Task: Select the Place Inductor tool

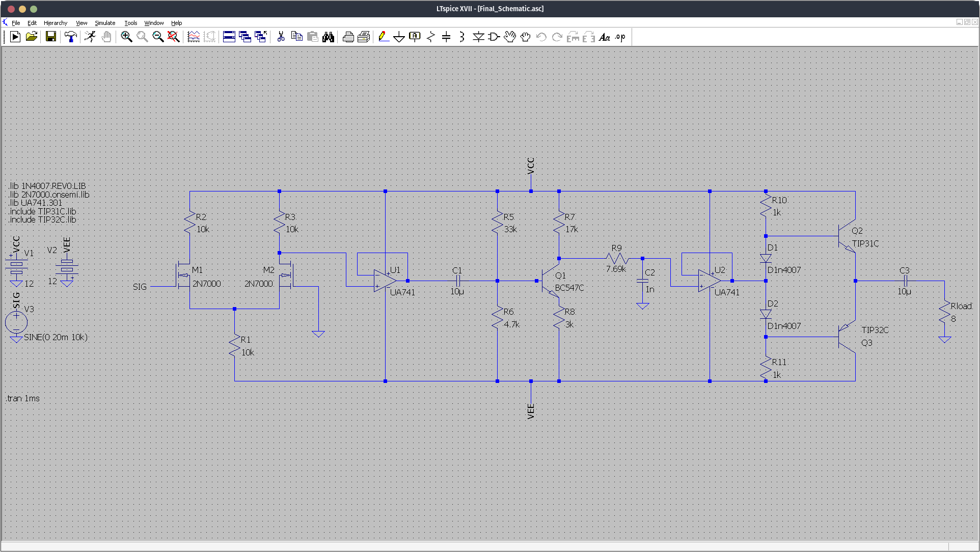Action: click(462, 37)
